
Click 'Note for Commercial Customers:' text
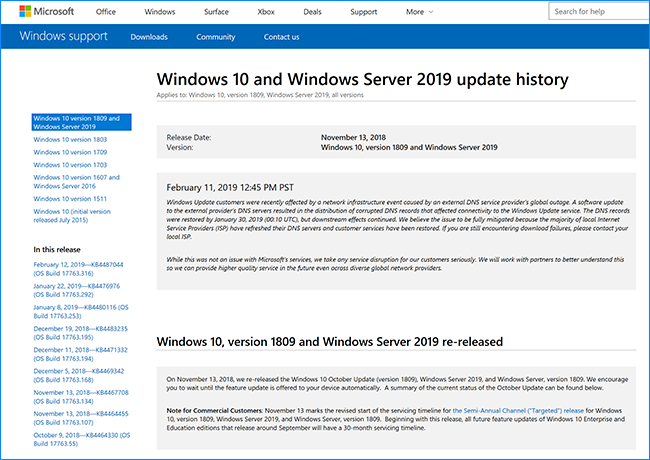(x=215, y=411)
